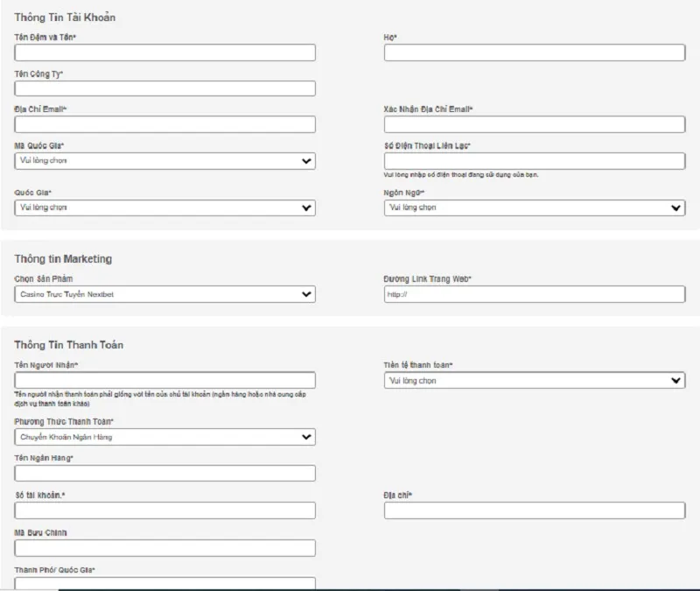Click the Tên Ngân Hàng input field

pyautogui.click(x=164, y=473)
